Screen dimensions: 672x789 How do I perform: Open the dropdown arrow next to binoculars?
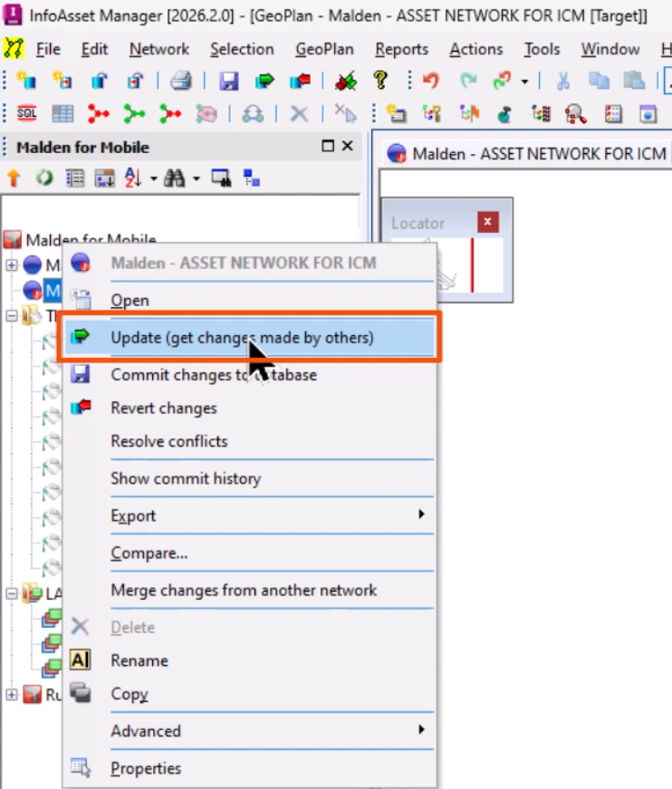tap(197, 178)
